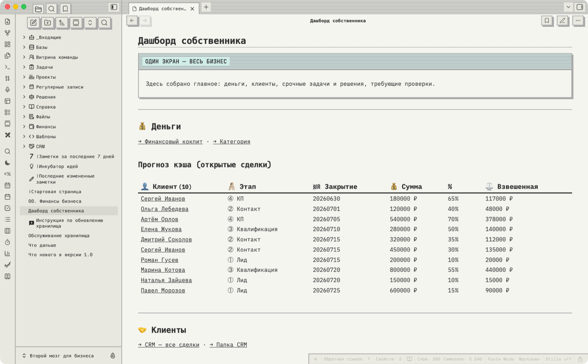Click the binary digits icon in the ribbon
Viewport: 588px width, 364px height.
pos(7,79)
